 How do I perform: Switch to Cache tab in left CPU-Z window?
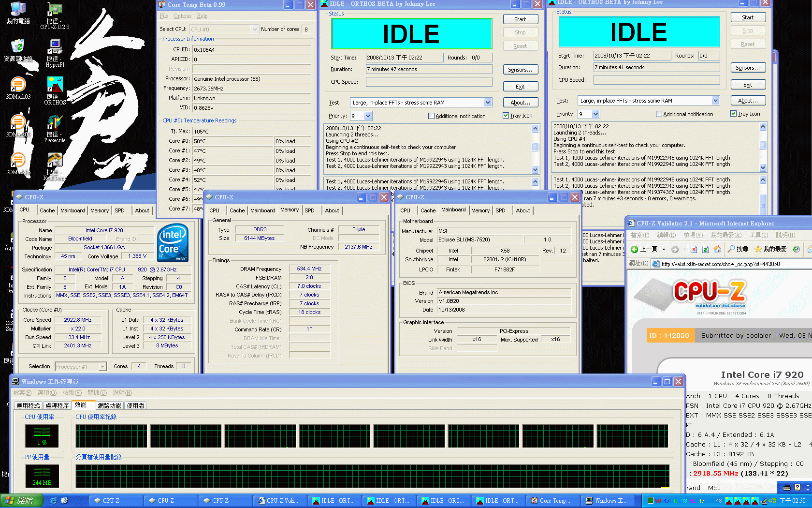pos(47,210)
